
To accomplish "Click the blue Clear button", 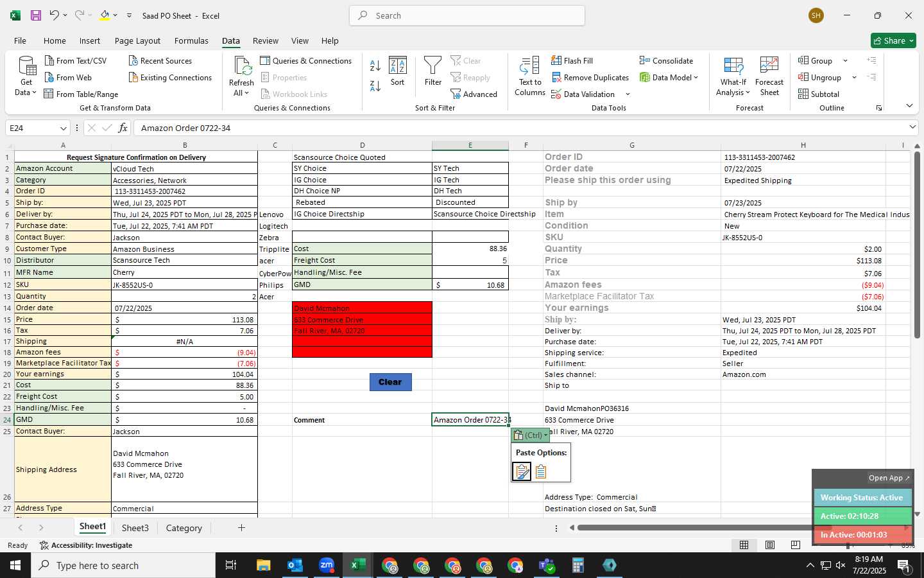I will point(390,381).
